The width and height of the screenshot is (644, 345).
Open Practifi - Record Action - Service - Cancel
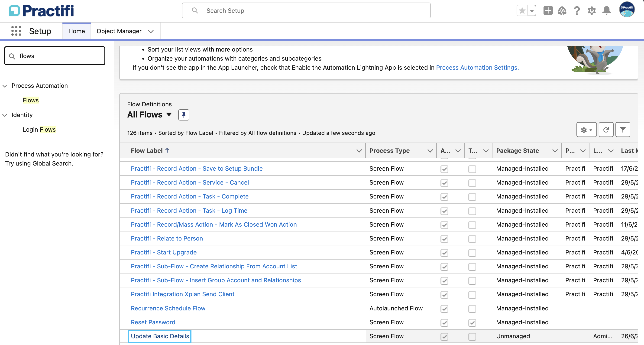click(190, 182)
